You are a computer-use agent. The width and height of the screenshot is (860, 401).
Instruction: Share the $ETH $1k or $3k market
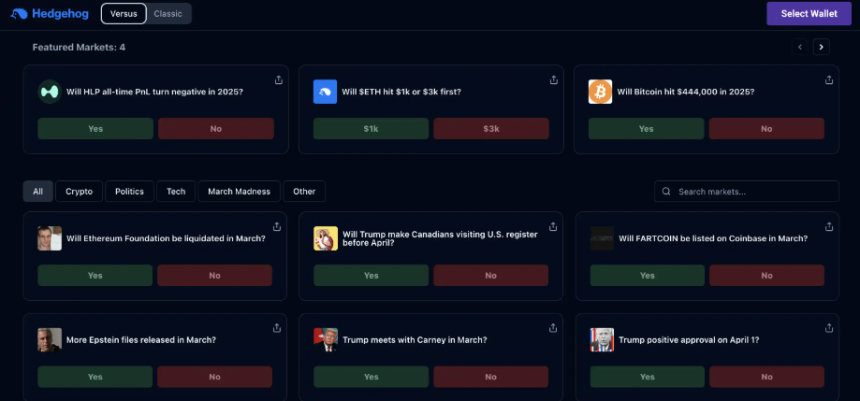(553, 80)
